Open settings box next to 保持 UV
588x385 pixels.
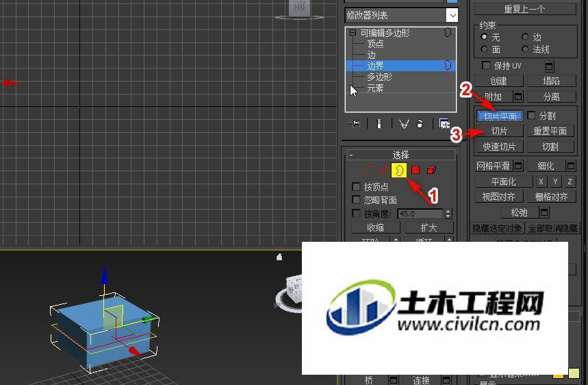(549, 67)
